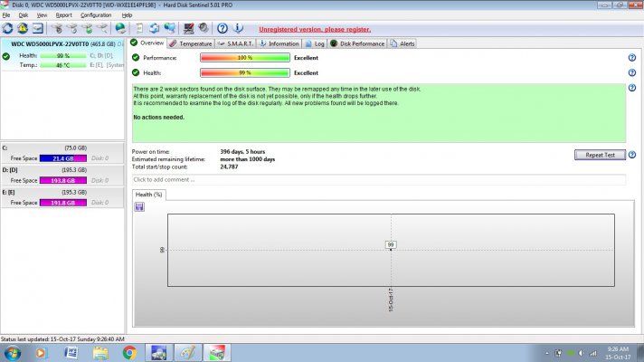Image resolution: width=644 pixels, height=362 pixels.
Task: Open the Configuration menu
Action: point(96,15)
